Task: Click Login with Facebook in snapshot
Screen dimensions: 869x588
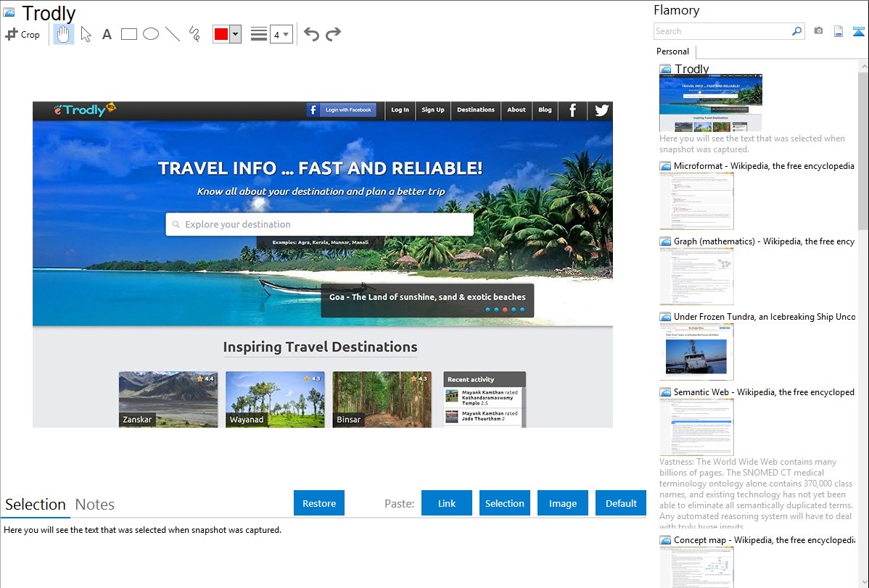Action: click(342, 109)
